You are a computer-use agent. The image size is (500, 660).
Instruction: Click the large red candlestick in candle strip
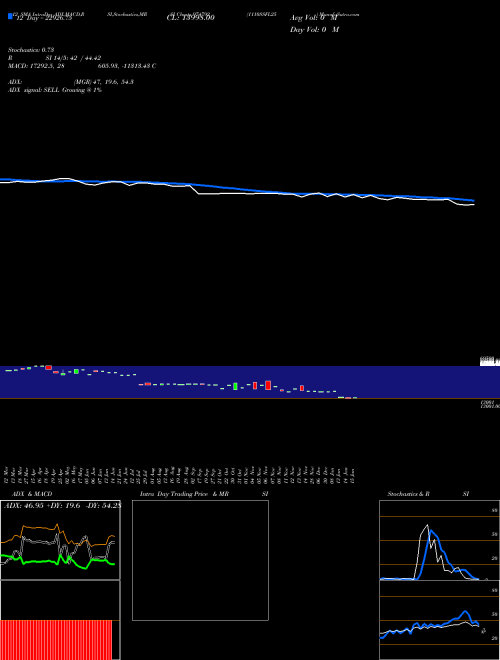[268, 385]
